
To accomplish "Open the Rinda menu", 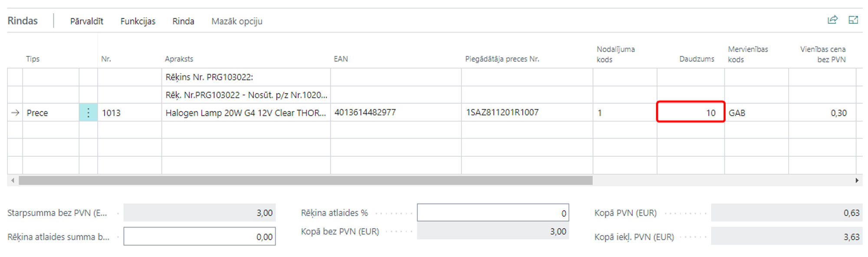I will [183, 21].
